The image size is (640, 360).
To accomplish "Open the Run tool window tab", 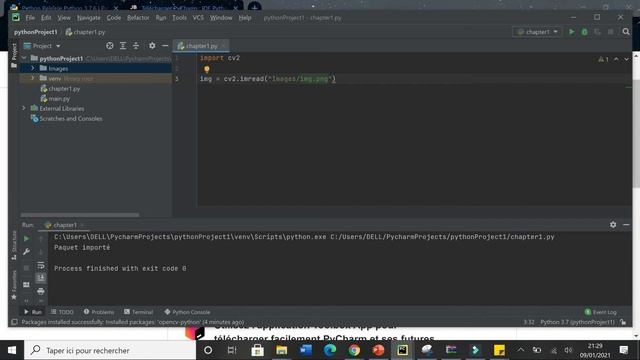I will (33, 312).
